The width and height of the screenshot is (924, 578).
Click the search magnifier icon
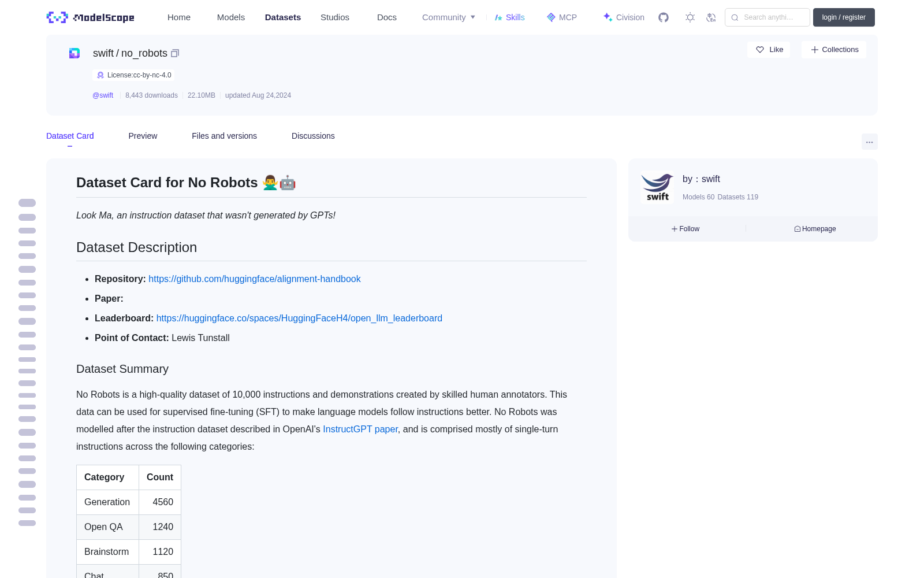735,17
